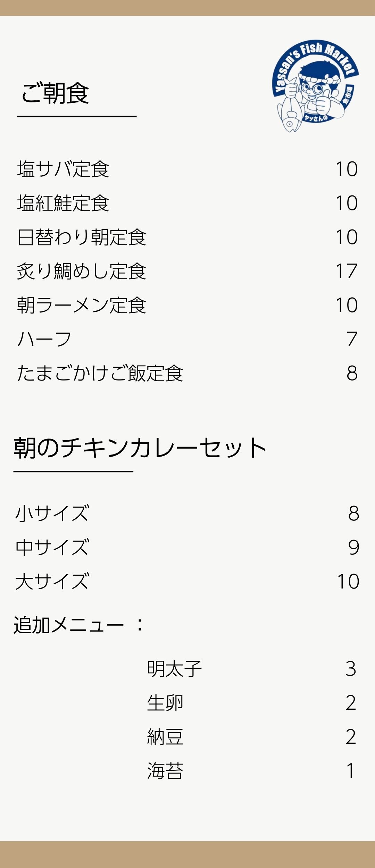Click the price 17 for 炙り鯛めし定食
This screenshot has height=868, width=375.
point(347,271)
